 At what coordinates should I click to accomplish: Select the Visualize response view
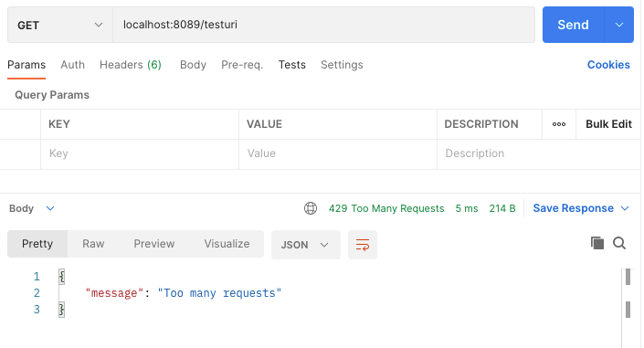coord(227,244)
